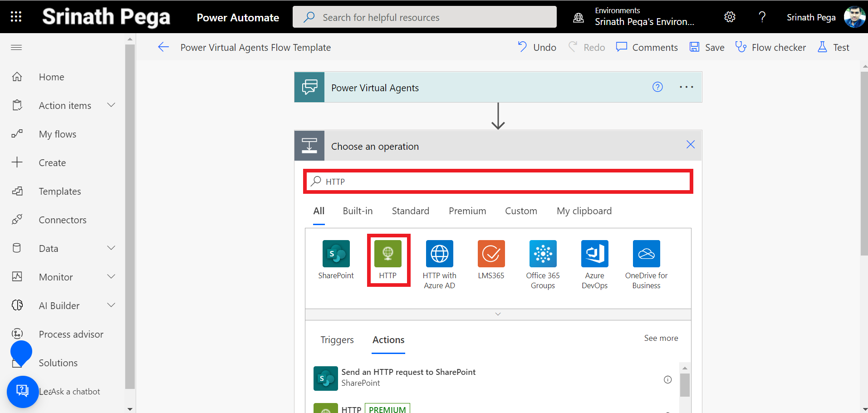Select OneDrive for Business connector
The width and height of the screenshot is (868, 413).
(x=646, y=254)
